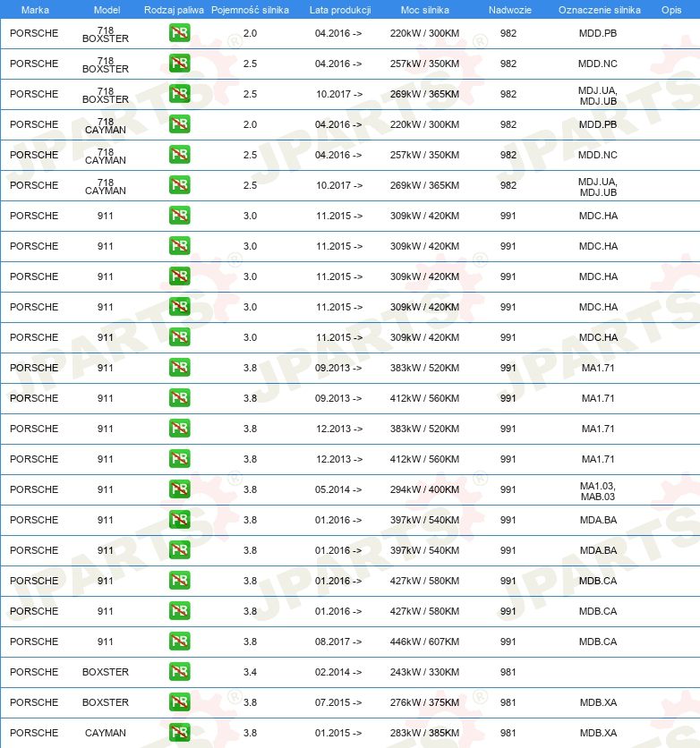
Task: Click fuel icon for 911 09.2013 412kW row
Action: [x=179, y=398]
